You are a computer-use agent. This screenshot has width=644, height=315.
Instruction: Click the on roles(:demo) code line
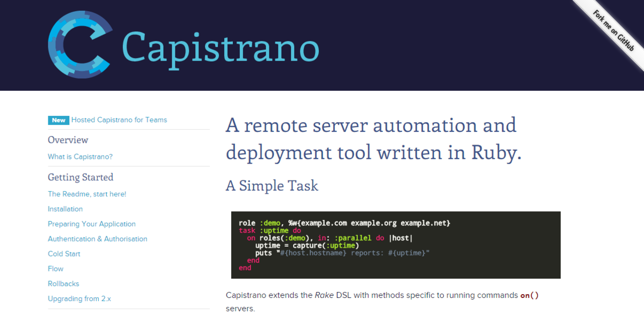pyautogui.click(x=330, y=238)
